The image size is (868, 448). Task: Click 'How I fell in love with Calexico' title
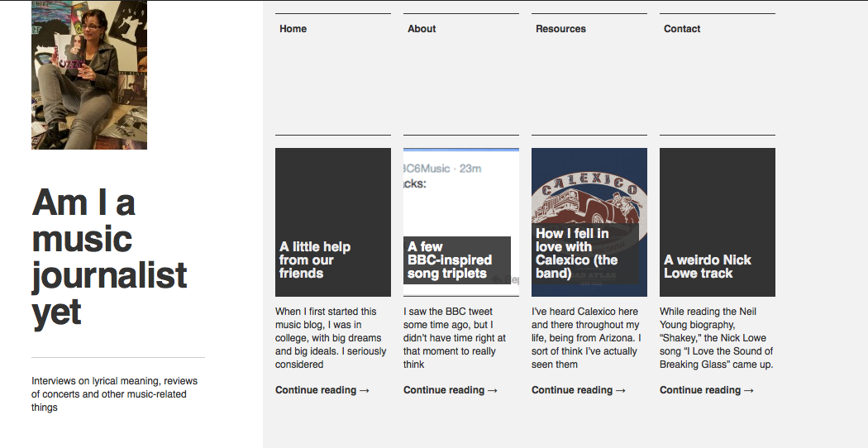576,253
